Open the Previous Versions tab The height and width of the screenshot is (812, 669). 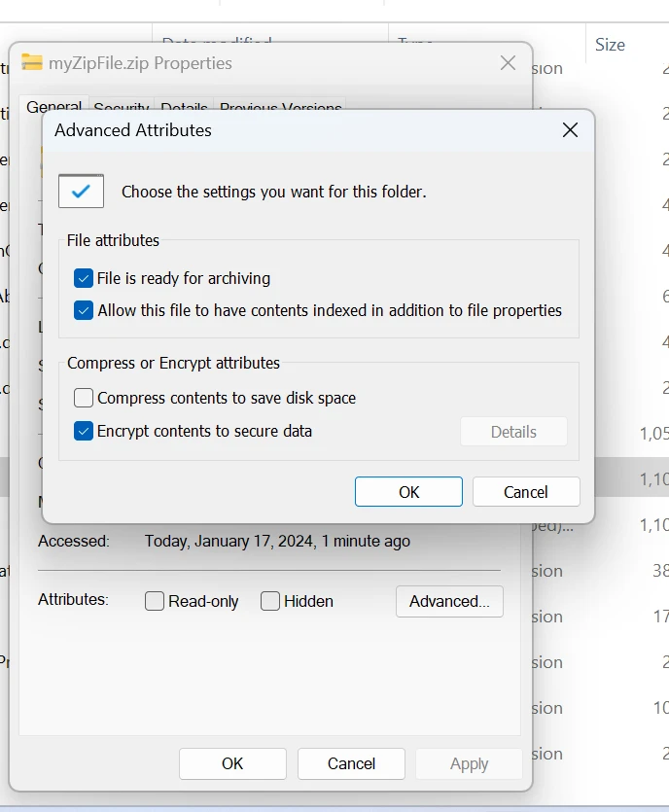[x=280, y=107]
